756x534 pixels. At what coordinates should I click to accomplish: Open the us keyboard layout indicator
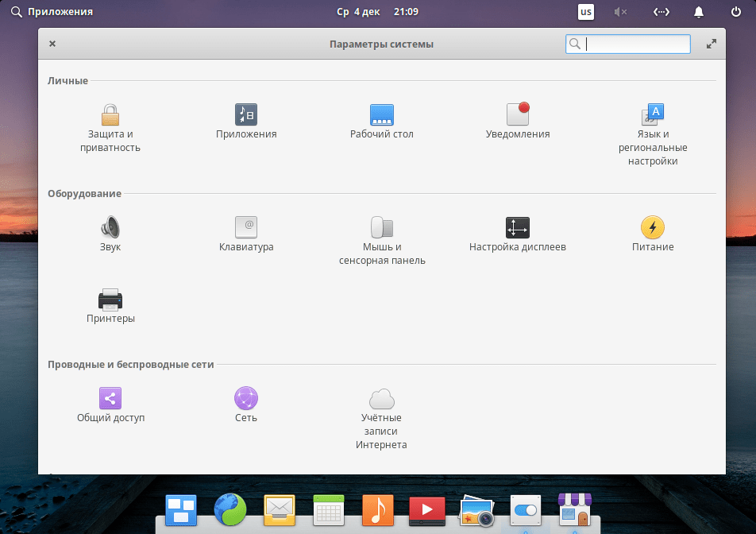coord(585,12)
